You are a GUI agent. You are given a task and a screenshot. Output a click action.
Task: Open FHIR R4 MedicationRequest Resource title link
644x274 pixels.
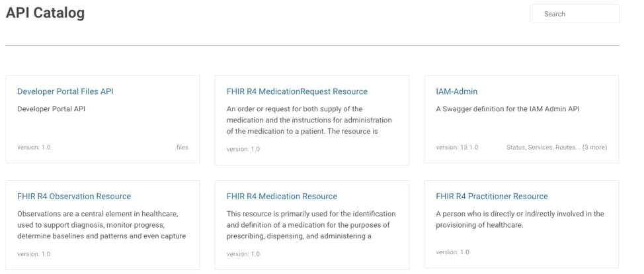pyautogui.click(x=297, y=91)
